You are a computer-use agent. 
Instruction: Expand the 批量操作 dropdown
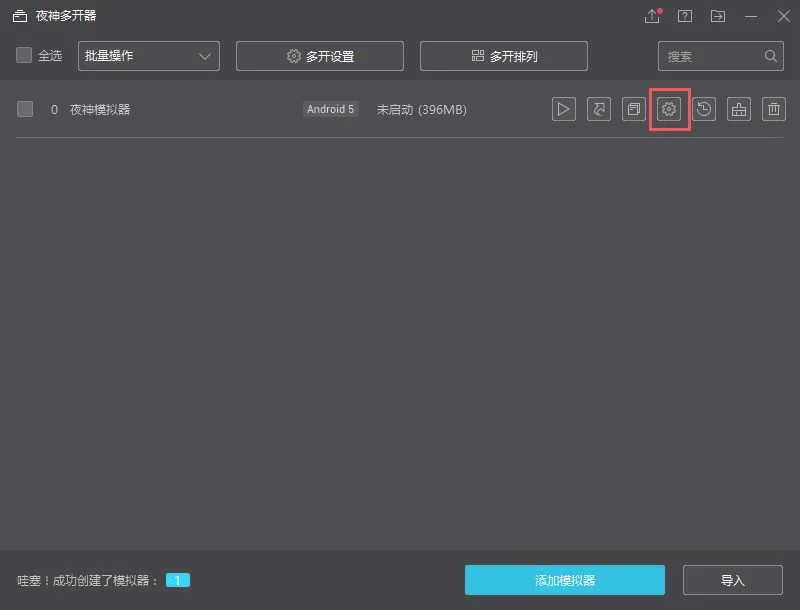(149, 56)
